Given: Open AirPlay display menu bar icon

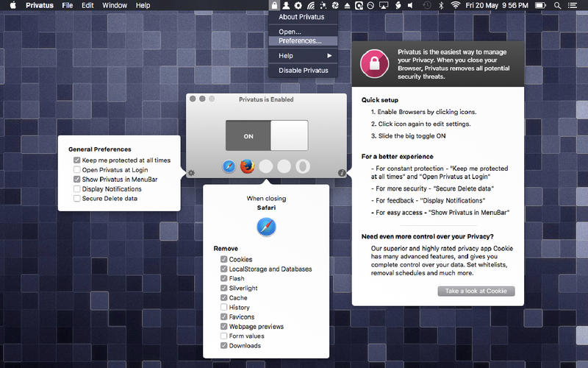Looking at the screenshot, I should (384, 5).
